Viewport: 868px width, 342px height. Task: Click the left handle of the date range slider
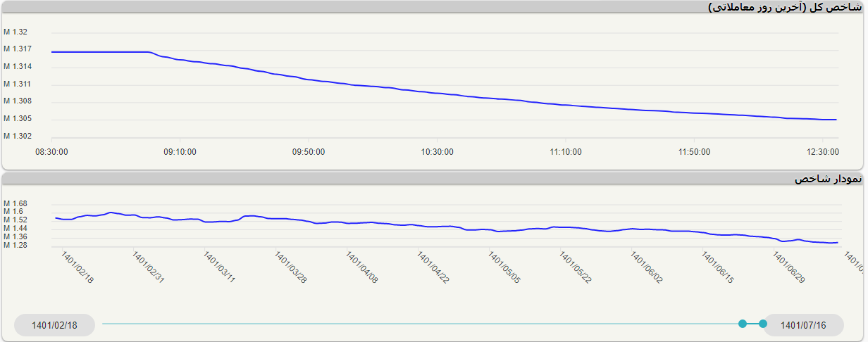point(742,324)
